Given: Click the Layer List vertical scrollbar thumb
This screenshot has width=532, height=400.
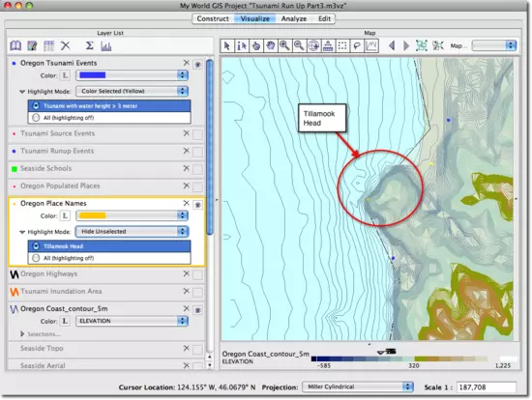Looking at the screenshot, I should (x=210, y=147).
